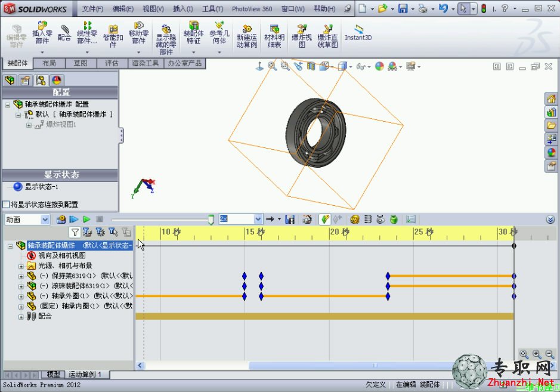Click Smart Fasteners tool (智能扣件)
This screenshot has width=560, height=392.
tap(113, 36)
